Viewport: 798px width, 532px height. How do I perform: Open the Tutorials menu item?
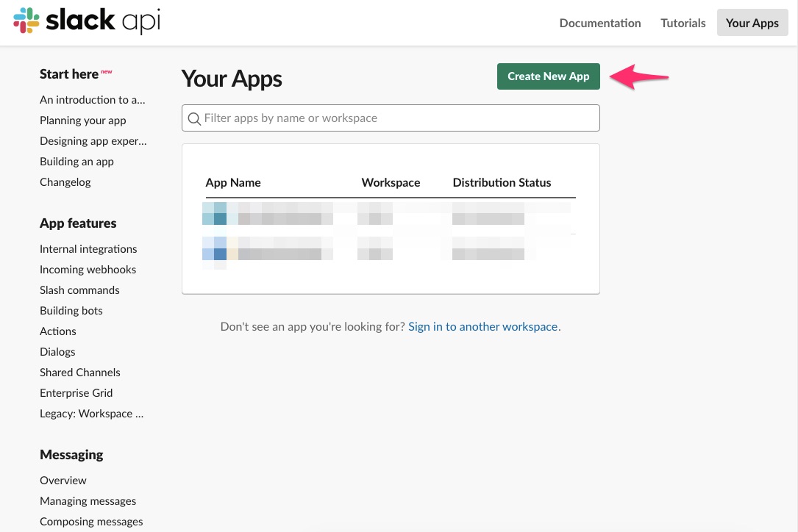683,23
